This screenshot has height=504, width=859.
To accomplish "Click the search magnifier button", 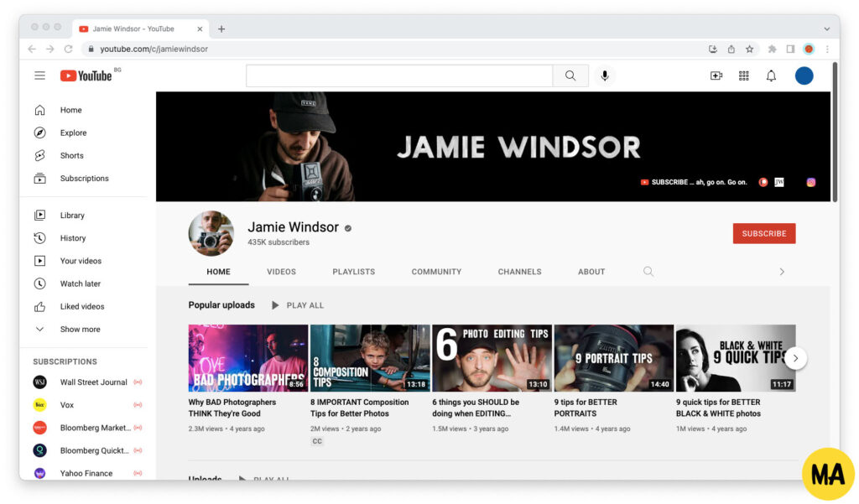I will tap(570, 75).
